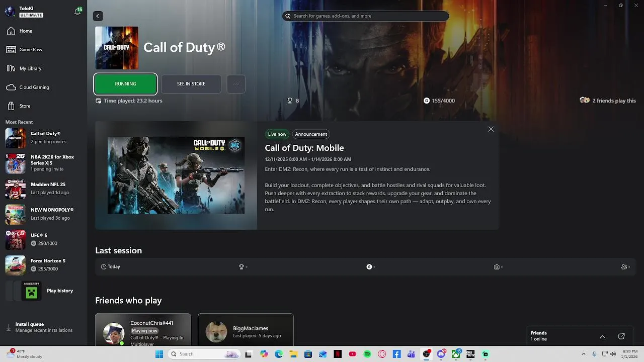
Task: Open Netflix from the taskbar
Action: click(x=338, y=354)
